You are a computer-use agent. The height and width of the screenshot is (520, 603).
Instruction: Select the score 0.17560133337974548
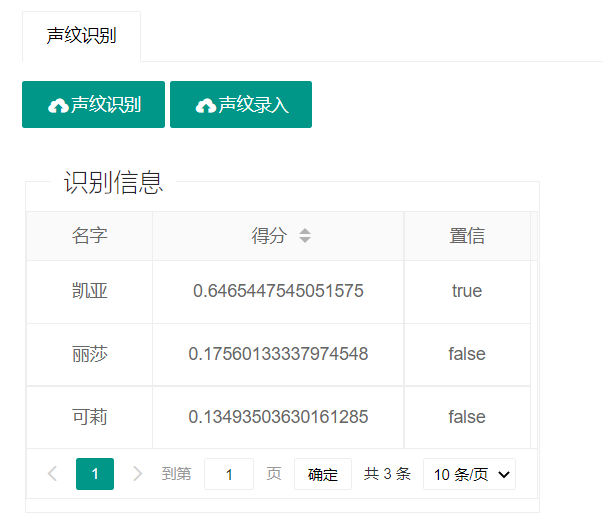278,354
